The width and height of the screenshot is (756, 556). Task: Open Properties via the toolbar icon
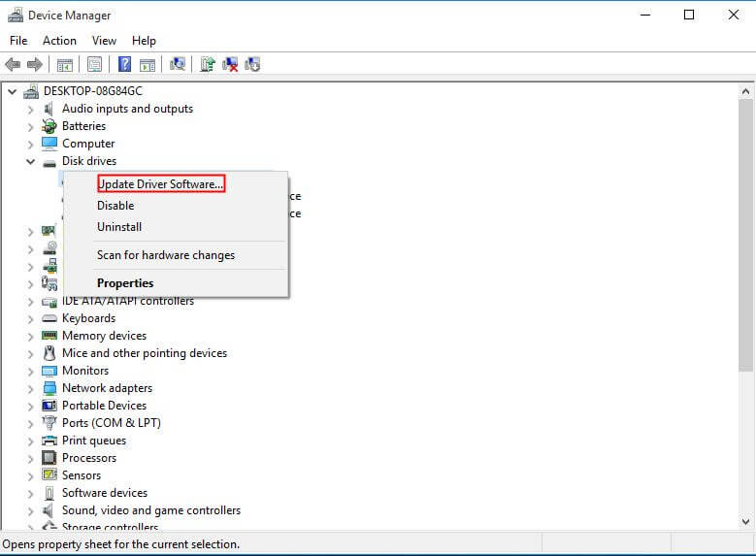pos(94,65)
